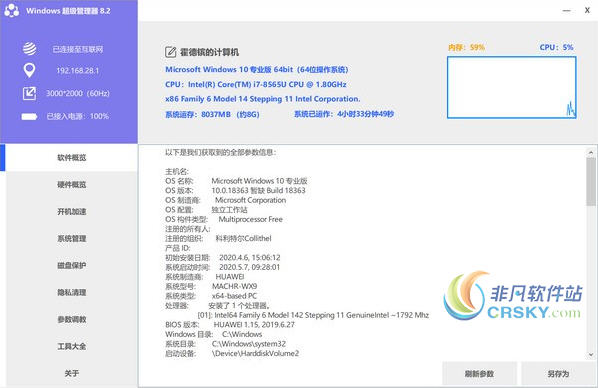Click the scrollbar up arrow

coord(591,152)
